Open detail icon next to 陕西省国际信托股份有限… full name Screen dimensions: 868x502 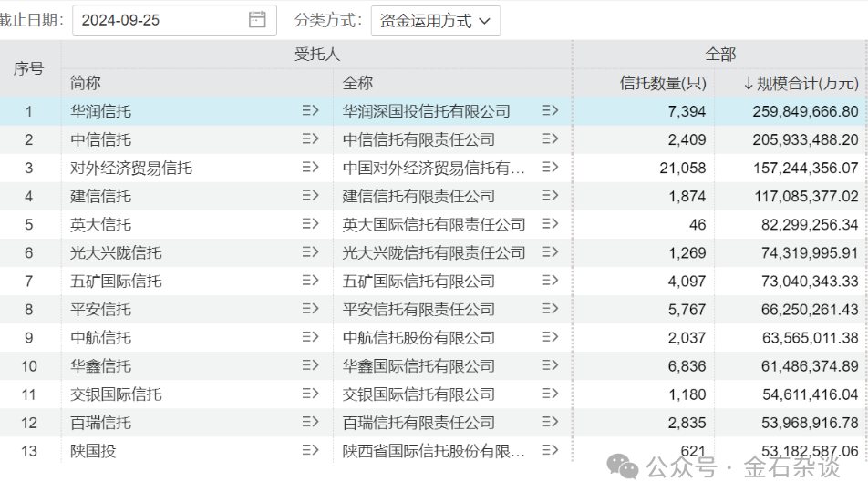(550, 451)
